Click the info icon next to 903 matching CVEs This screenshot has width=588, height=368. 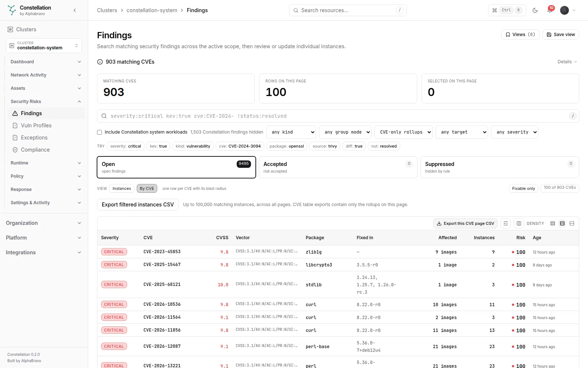[100, 62]
